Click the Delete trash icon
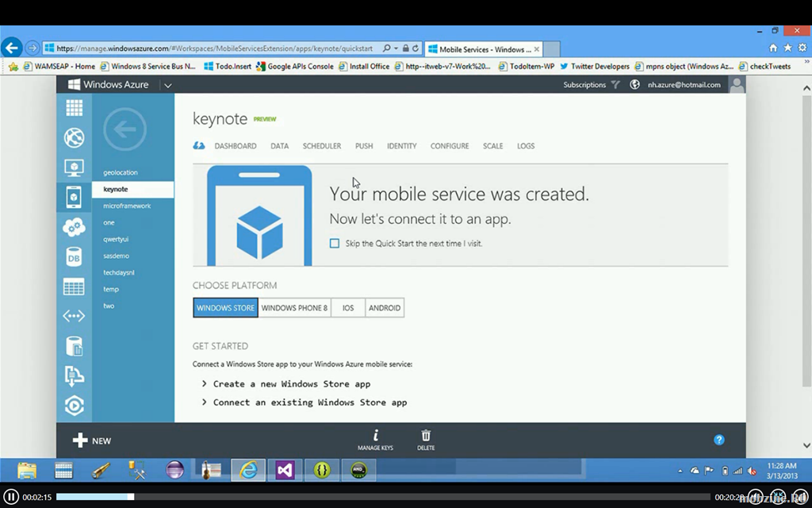 point(426,439)
